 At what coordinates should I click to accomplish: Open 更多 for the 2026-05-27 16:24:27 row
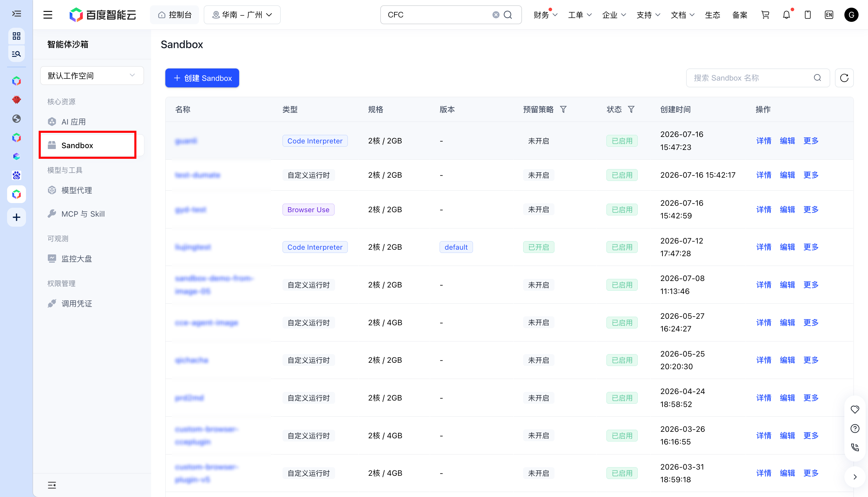coord(811,322)
